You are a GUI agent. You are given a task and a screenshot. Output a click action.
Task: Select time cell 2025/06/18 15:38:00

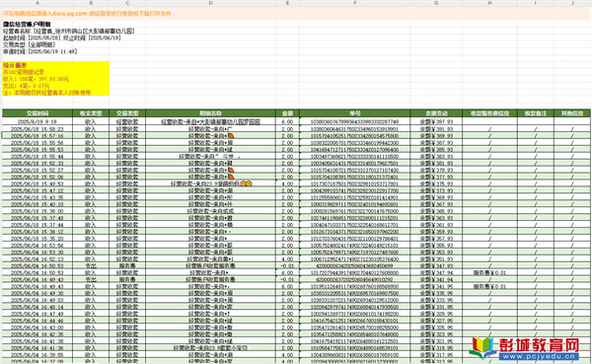click(x=37, y=211)
